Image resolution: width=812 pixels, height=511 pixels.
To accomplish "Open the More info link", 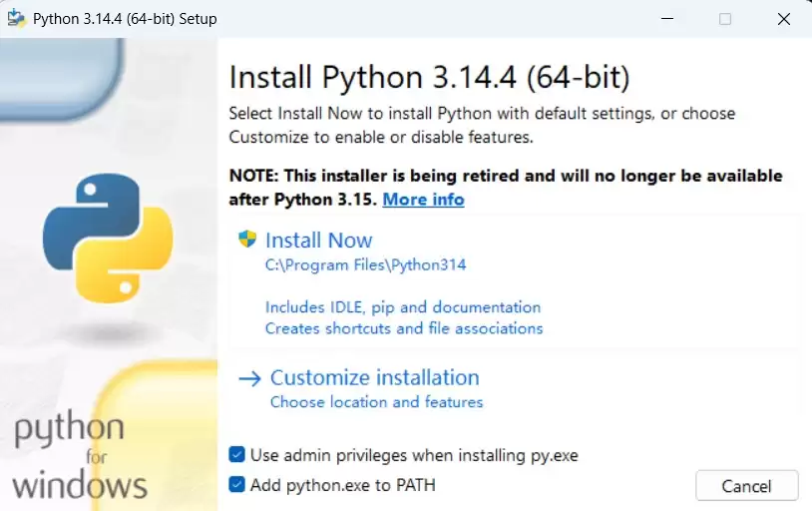I will coord(423,200).
